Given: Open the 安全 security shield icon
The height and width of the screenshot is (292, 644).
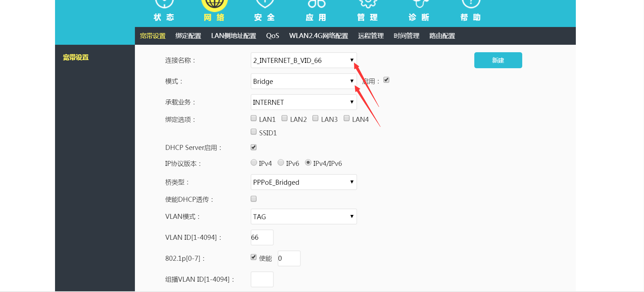Looking at the screenshot, I should coord(265,4).
